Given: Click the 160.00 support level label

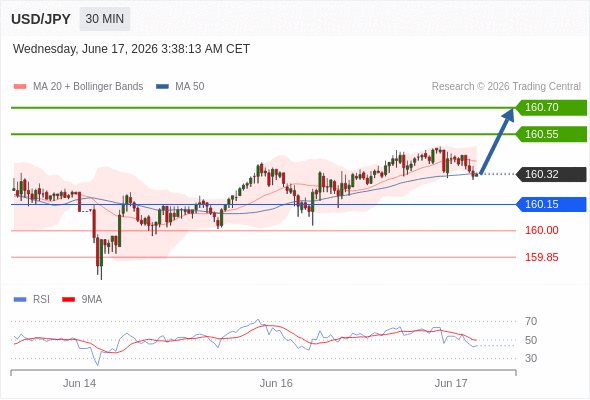Looking at the screenshot, I should coord(541,230).
